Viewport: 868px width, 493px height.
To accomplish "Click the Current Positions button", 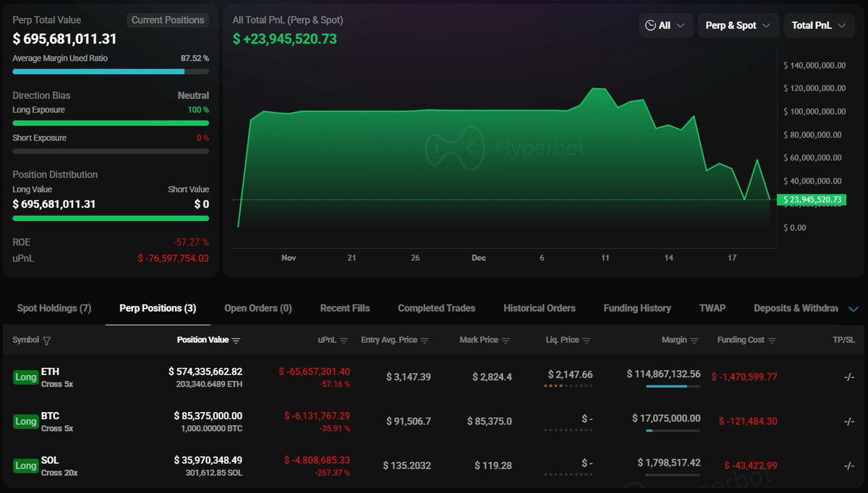I will pos(168,20).
